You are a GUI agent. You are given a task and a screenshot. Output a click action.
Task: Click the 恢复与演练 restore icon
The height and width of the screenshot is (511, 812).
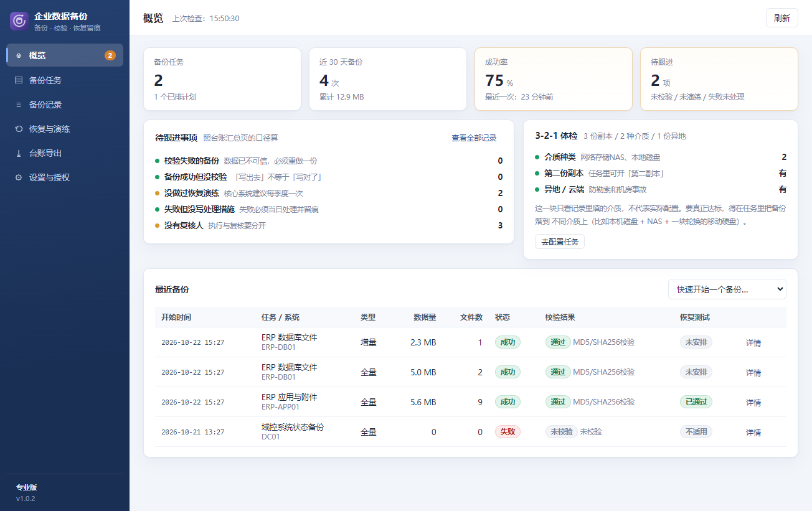[19, 129]
